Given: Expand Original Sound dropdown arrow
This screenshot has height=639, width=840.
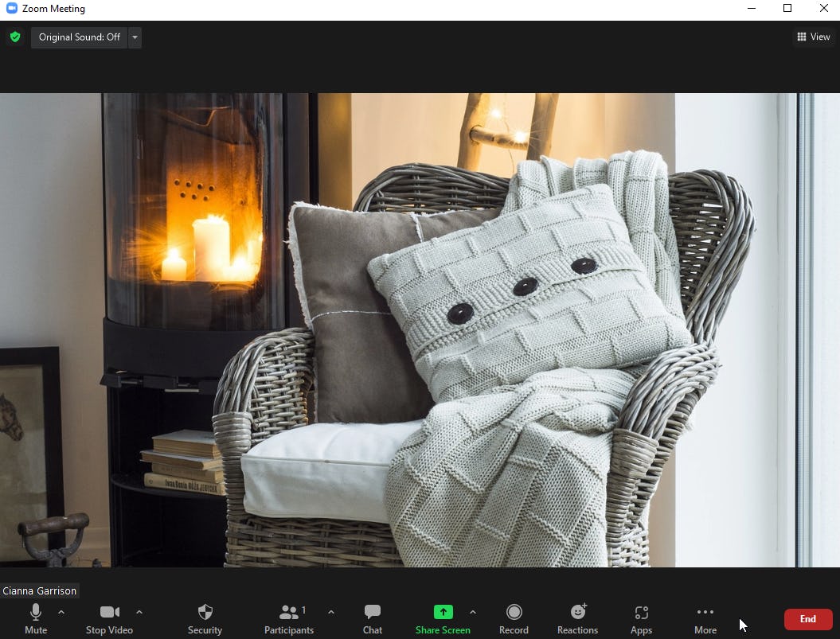Looking at the screenshot, I should (135, 37).
